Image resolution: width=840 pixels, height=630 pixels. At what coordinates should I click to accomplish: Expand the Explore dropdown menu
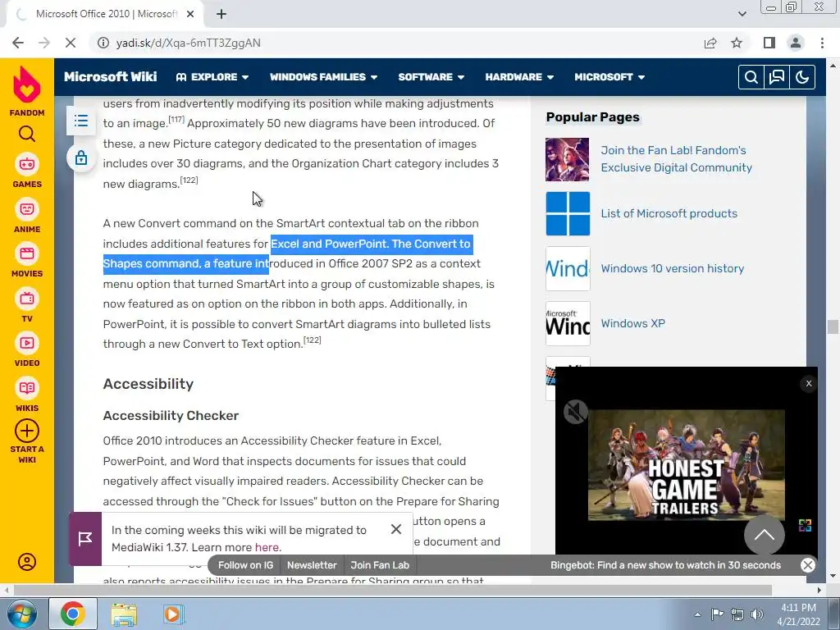(x=212, y=77)
